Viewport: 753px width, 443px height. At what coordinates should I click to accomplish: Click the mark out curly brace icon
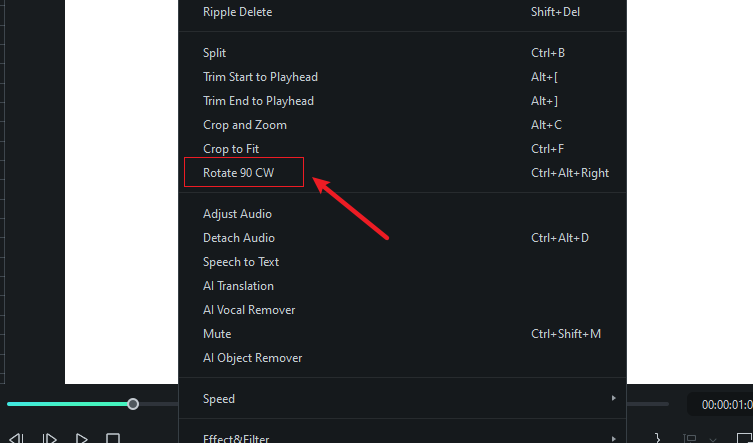657,438
